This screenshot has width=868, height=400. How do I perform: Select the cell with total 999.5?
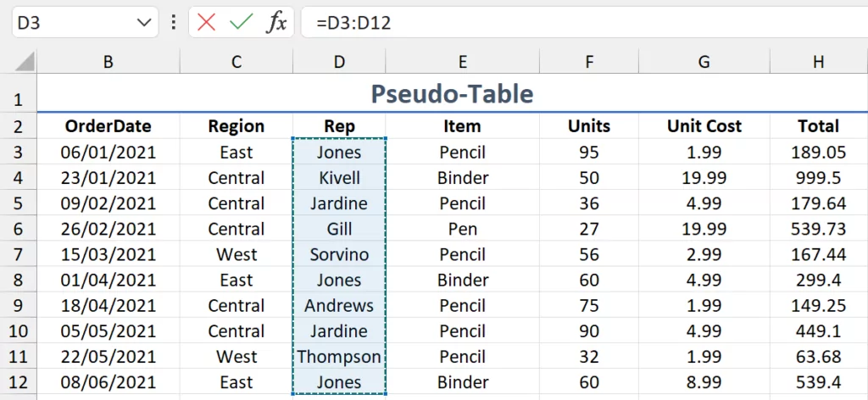818,178
